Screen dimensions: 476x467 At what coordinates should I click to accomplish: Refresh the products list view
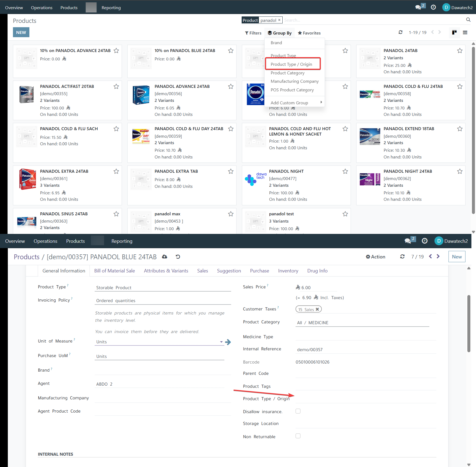[400, 32]
